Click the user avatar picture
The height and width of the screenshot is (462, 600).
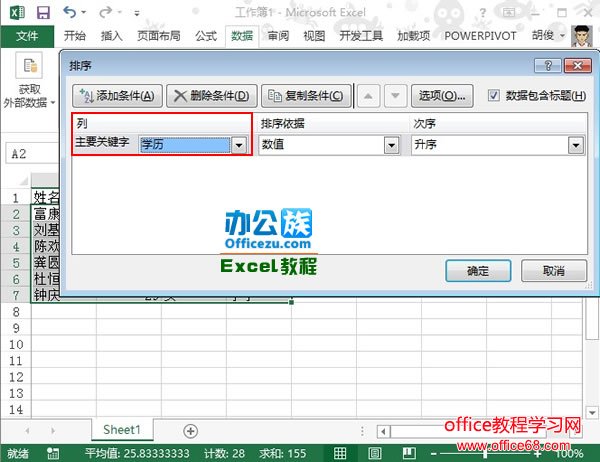coord(582,36)
